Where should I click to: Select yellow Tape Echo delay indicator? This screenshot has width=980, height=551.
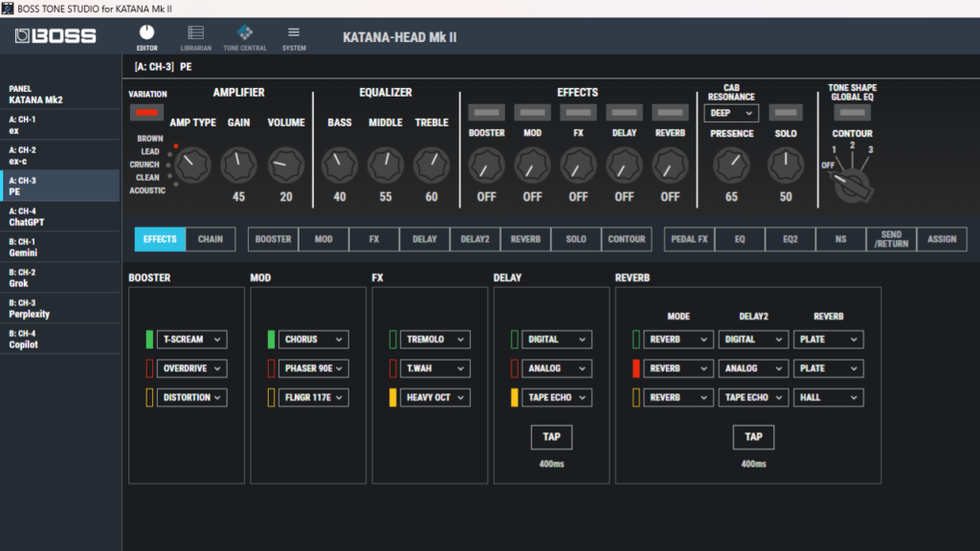514,397
